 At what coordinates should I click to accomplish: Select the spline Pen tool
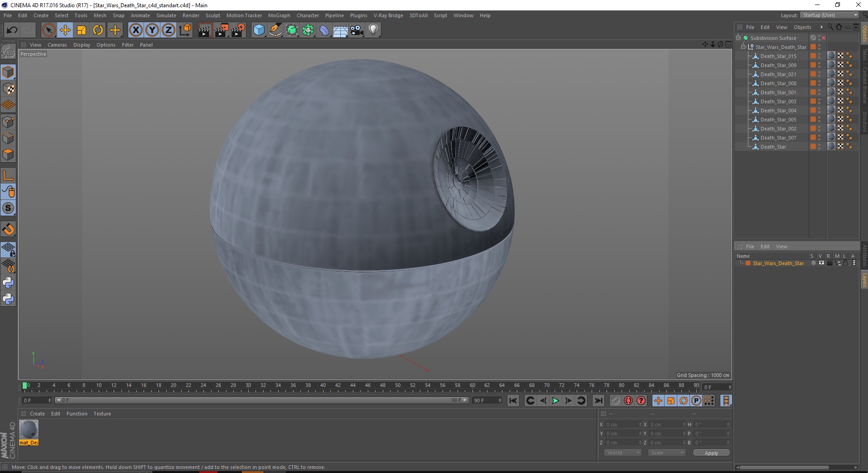coord(275,30)
